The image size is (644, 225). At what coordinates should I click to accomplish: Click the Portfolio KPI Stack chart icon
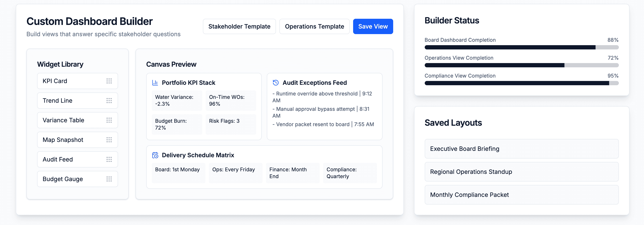coord(156,82)
